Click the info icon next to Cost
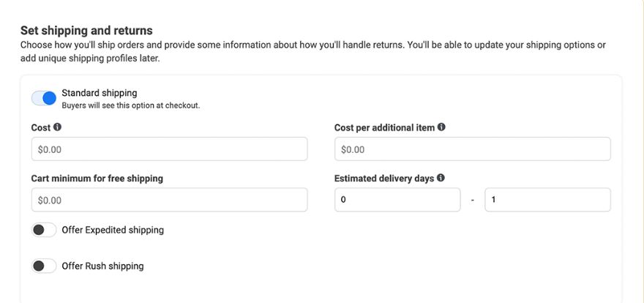Viewport: 644px width, 303px height. [x=58, y=127]
